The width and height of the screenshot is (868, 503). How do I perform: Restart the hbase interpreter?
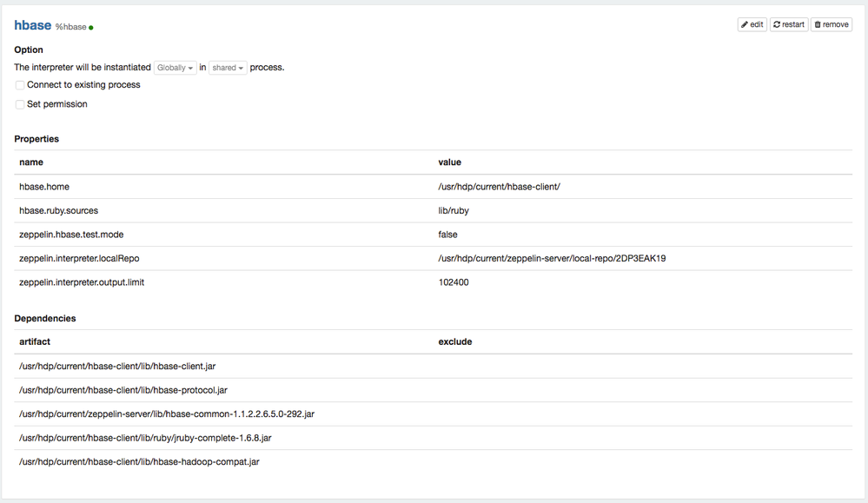788,24
